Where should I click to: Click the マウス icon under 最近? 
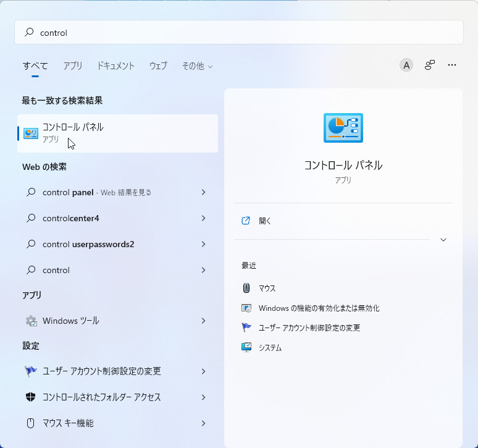click(246, 288)
